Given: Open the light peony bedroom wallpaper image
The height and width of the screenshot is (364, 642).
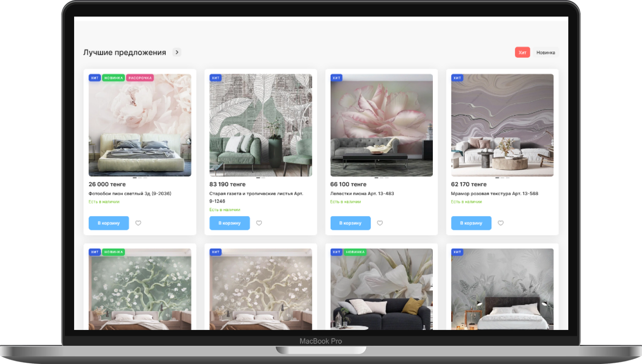Looking at the screenshot, I should [x=140, y=125].
